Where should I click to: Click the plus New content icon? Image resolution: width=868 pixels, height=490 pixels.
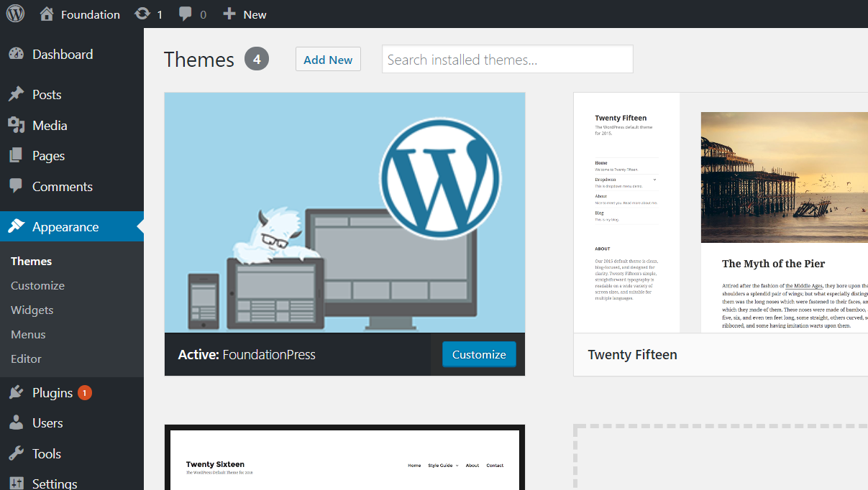coord(229,14)
